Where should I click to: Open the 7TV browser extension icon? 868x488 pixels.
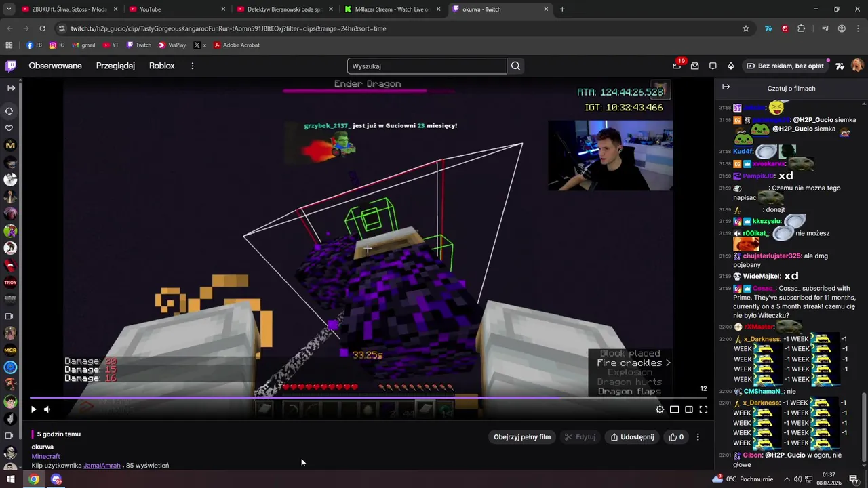coord(768,28)
